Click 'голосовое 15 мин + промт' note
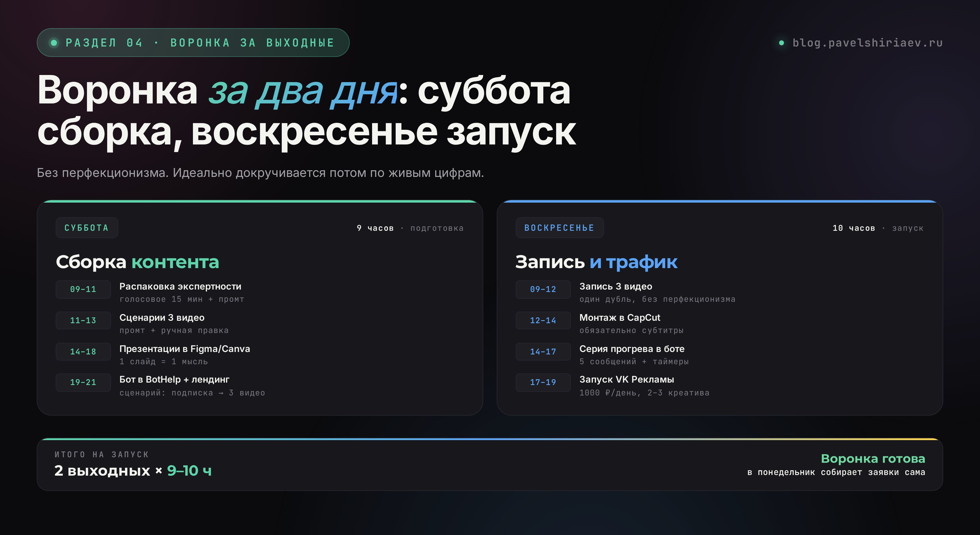Screen dimensions: 980x535 [x=182, y=299]
